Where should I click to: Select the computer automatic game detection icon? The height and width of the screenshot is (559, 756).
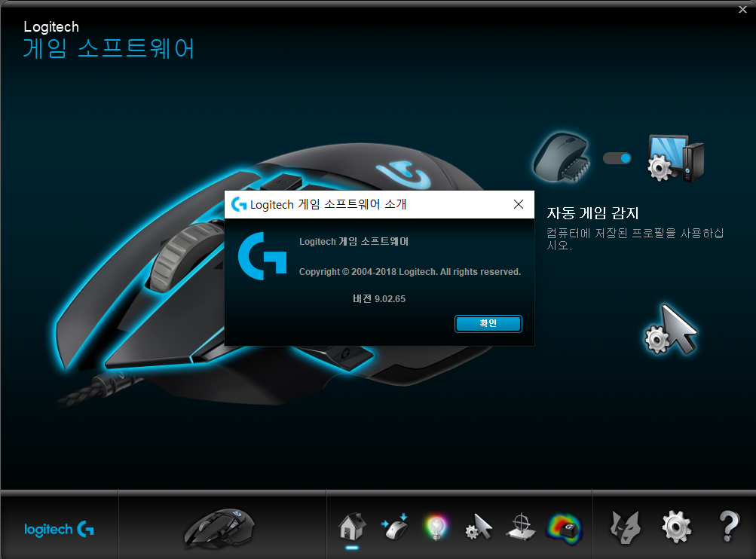pos(676,158)
